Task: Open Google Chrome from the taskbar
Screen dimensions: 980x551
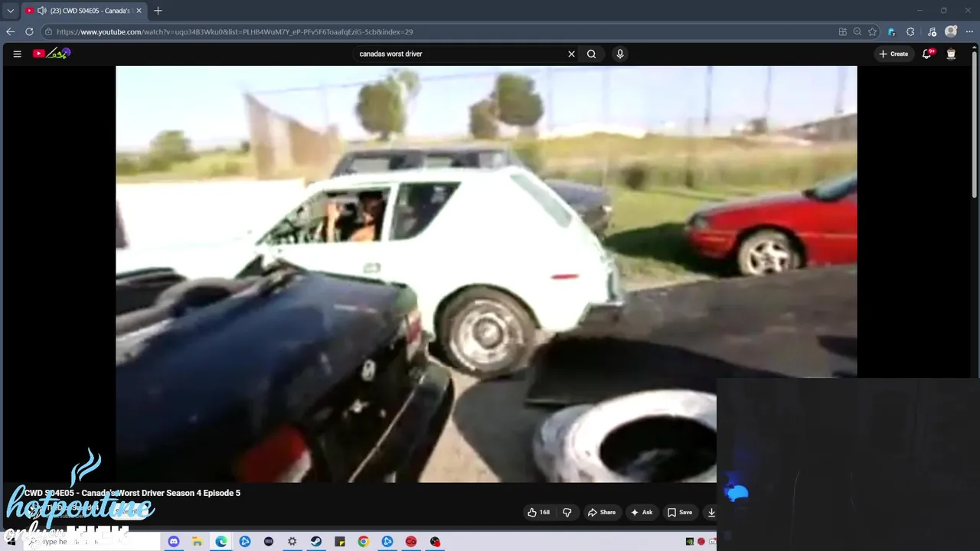Action: tap(363, 542)
